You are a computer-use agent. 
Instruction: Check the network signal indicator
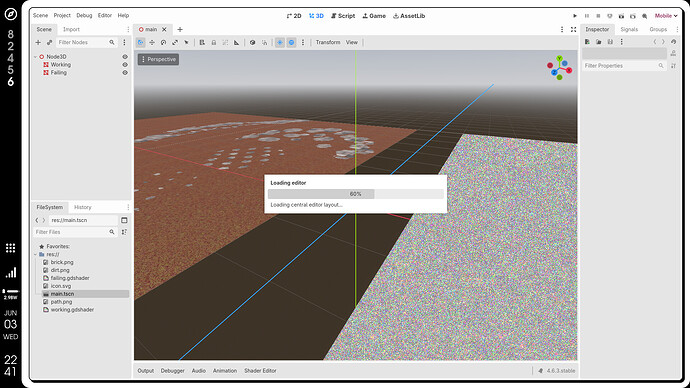[x=11, y=273]
